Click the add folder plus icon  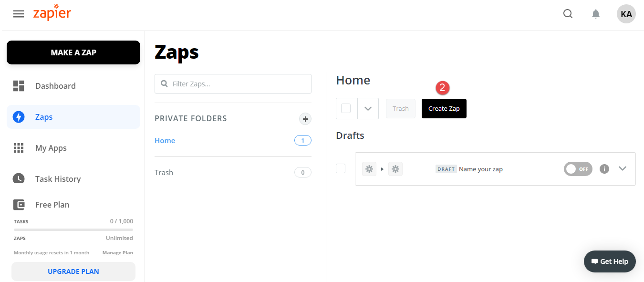pos(305,119)
